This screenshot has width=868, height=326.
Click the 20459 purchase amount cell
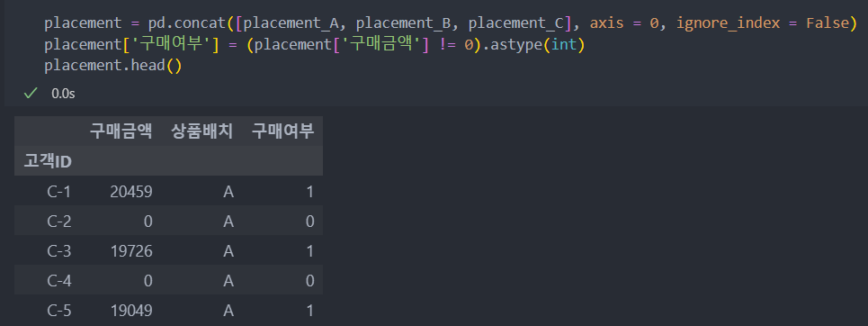131,192
